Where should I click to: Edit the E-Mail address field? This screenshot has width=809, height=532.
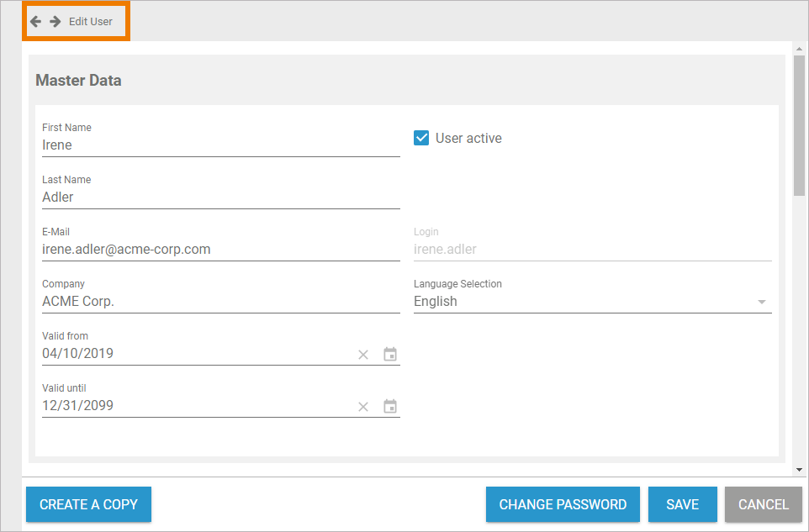pyautogui.click(x=220, y=250)
